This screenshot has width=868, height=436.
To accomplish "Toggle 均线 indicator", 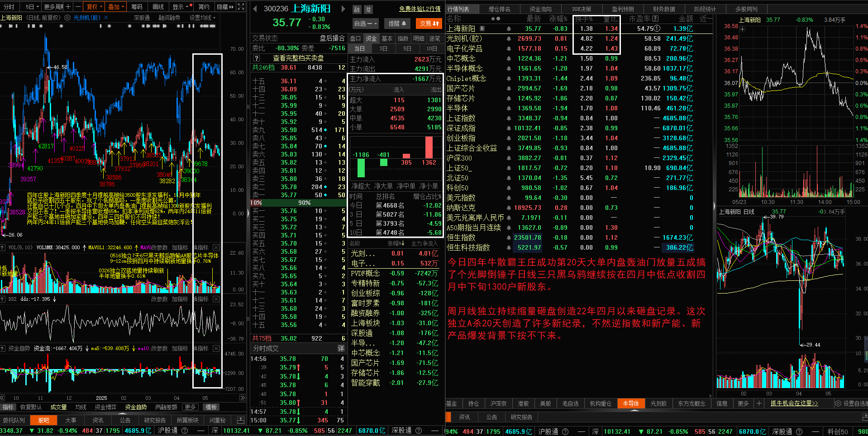I will coord(81,407).
